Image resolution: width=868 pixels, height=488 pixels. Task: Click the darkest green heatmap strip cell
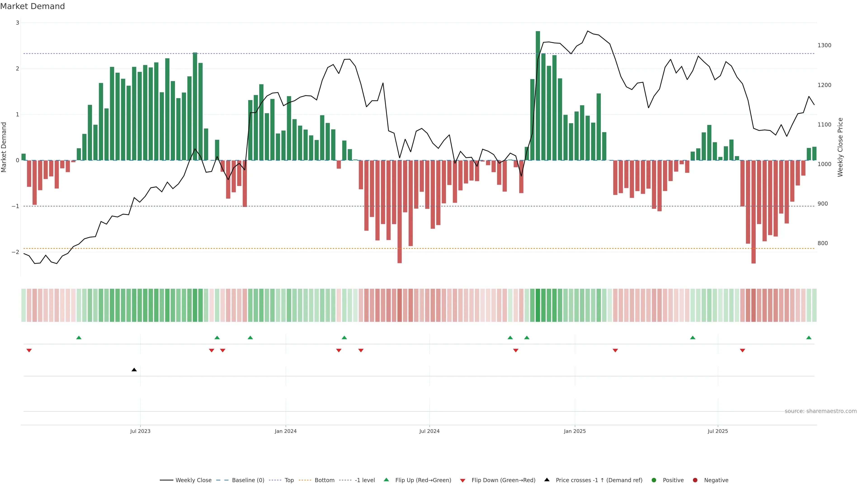coord(538,305)
